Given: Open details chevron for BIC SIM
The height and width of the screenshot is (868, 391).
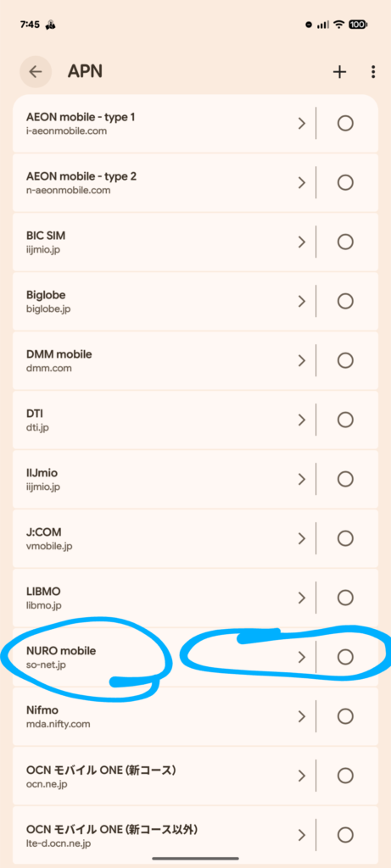Looking at the screenshot, I should [x=302, y=242].
